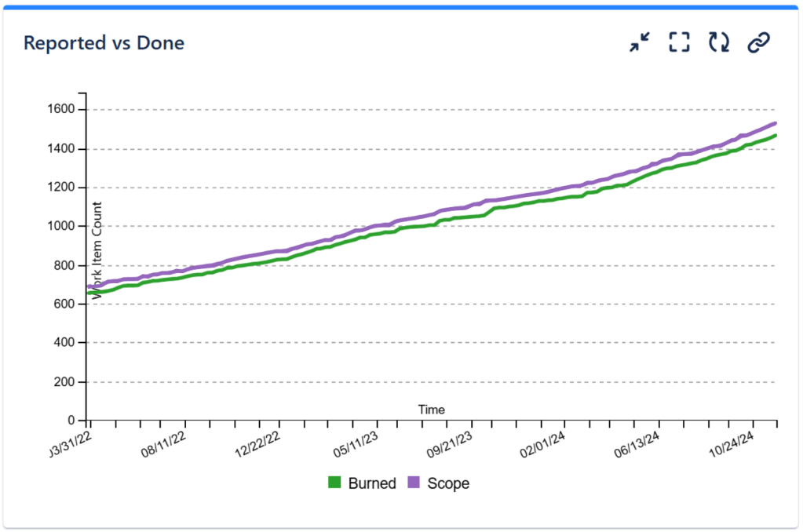Screen dimensions: 803x532
Task: Click the 1600 y-axis value label
Action: pyautogui.click(x=64, y=110)
